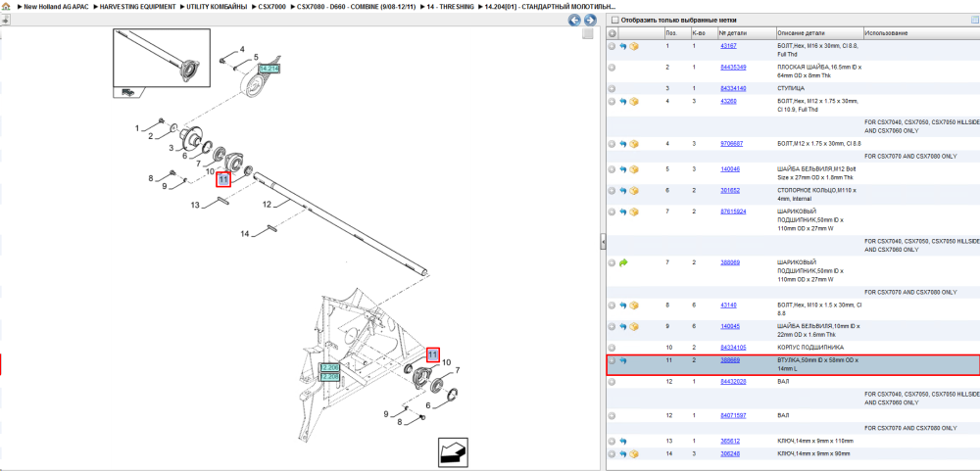
Task: Open part number link 84435349
Action: tap(733, 67)
